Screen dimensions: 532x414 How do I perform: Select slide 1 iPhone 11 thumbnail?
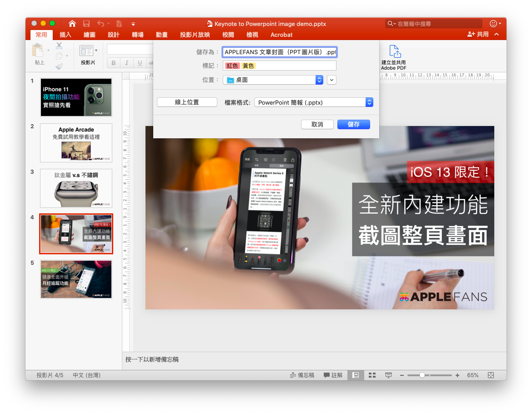[x=76, y=97]
